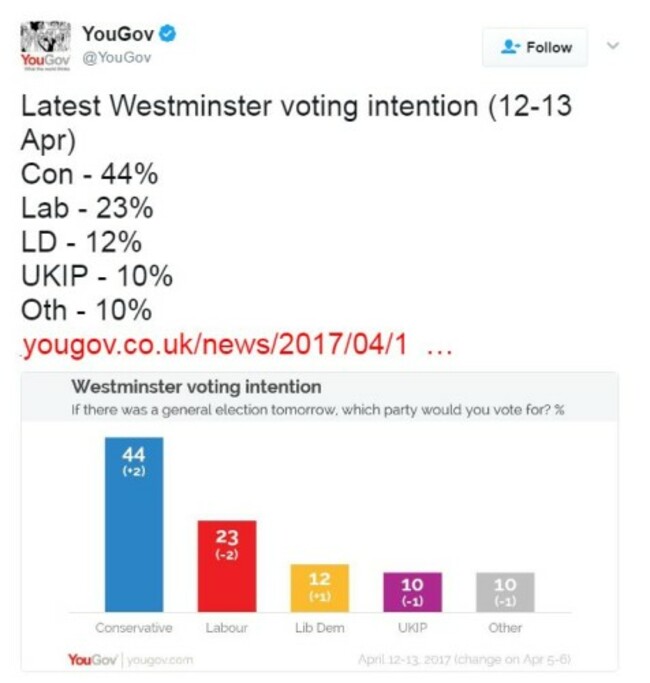
Task: Click the follow person icon in the Follow button
Action: 510,47
